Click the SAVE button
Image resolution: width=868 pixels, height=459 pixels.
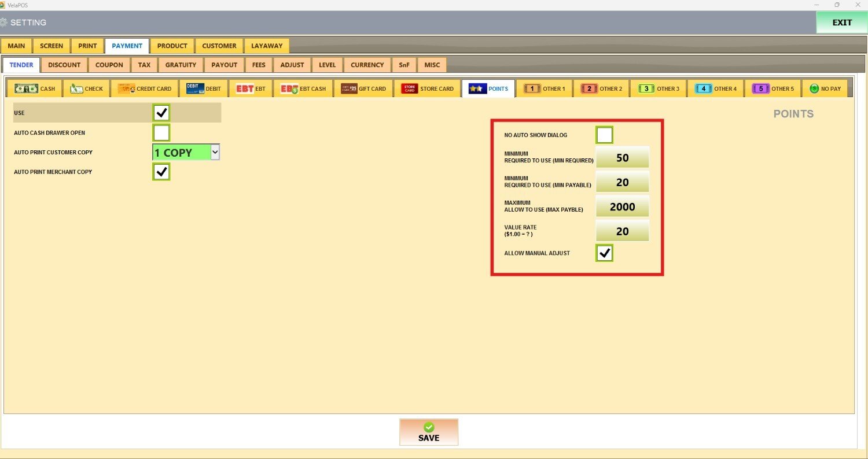[428, 432]
